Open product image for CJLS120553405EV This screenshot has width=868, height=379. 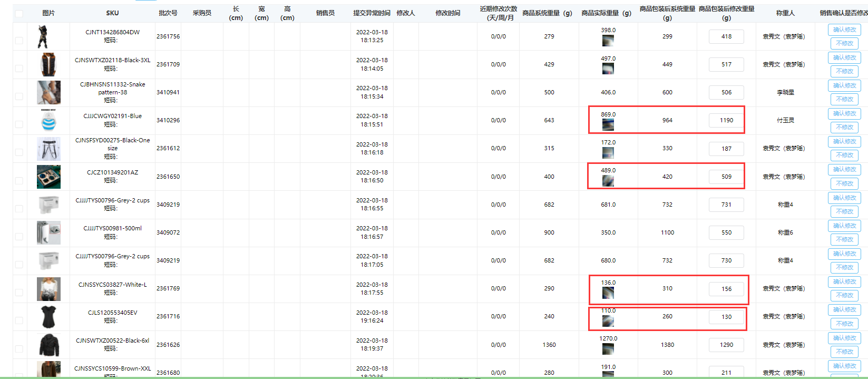click(x=48, y=317)
